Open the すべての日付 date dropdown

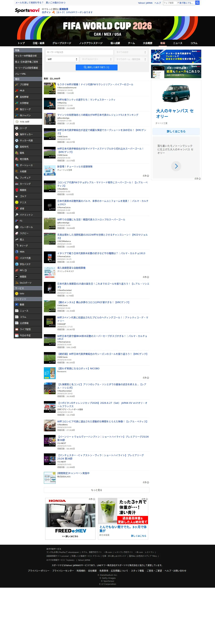(x=131, y=52)
